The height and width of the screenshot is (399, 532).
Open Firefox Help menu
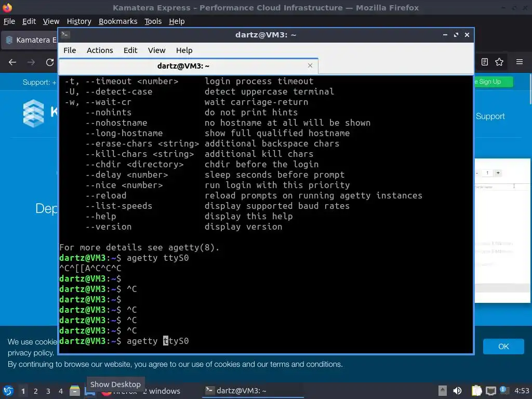point(177,21)
